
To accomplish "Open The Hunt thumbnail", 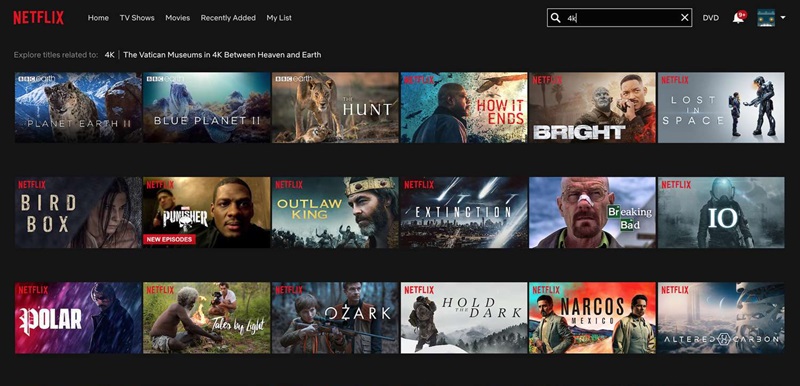I will click(x=335, y=107).
